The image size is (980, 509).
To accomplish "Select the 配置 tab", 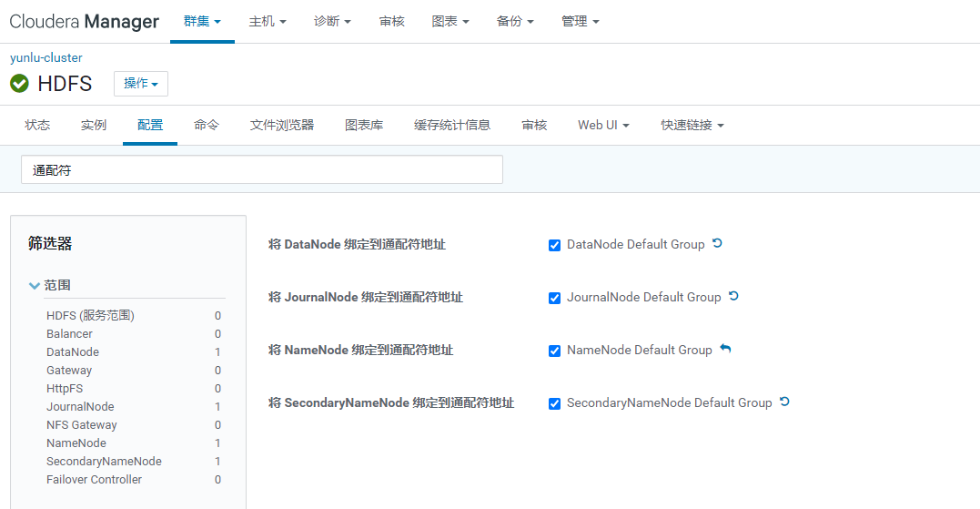I will tap(150, 125).
